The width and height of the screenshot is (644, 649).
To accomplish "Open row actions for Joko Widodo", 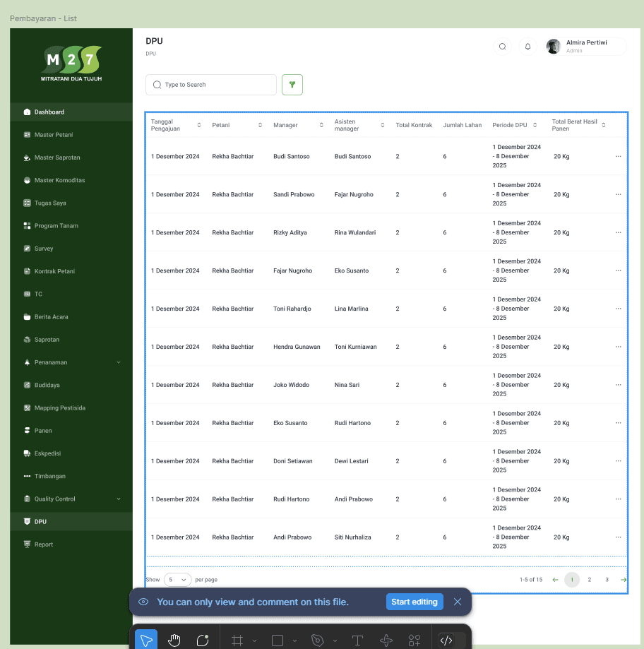I will (619, 385).
